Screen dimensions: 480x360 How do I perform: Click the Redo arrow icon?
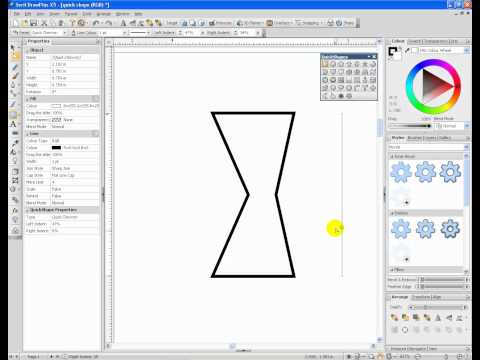[x=108, y=23]
